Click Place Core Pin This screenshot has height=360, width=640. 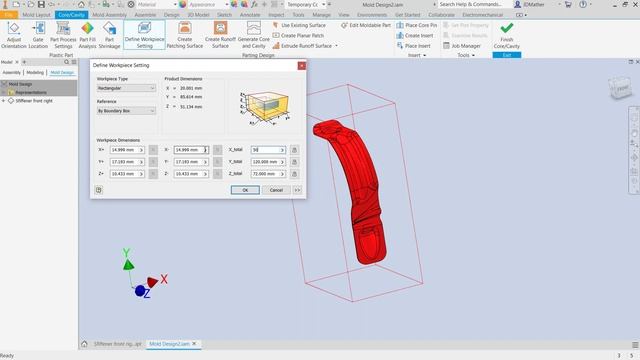pyautogui.click(x=417, y=25)
